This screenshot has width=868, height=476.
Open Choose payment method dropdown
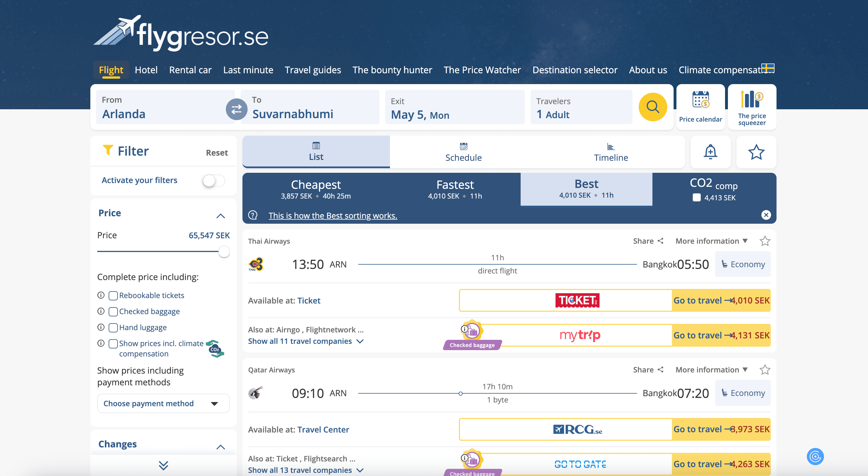163,403
